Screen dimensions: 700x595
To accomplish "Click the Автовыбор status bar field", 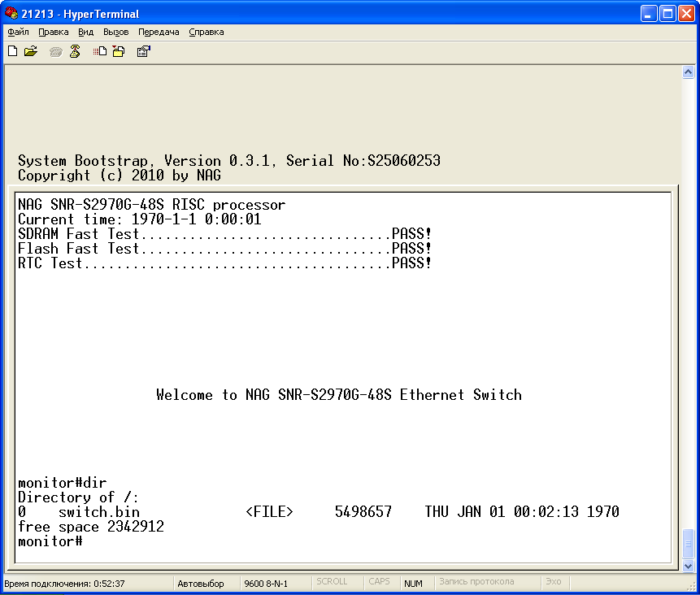I will pos(201,584).
